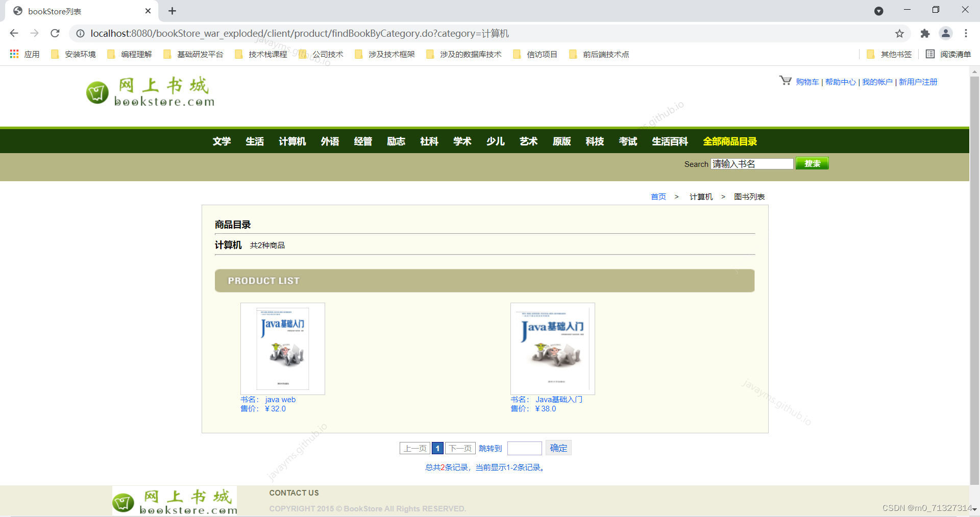Open the 全部商品目录 category listing

coord(730,141)
